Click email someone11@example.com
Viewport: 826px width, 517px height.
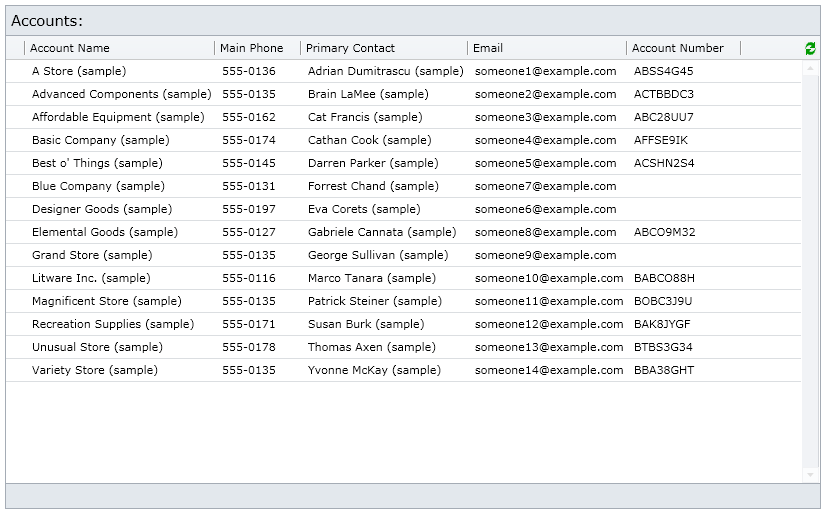549,301
